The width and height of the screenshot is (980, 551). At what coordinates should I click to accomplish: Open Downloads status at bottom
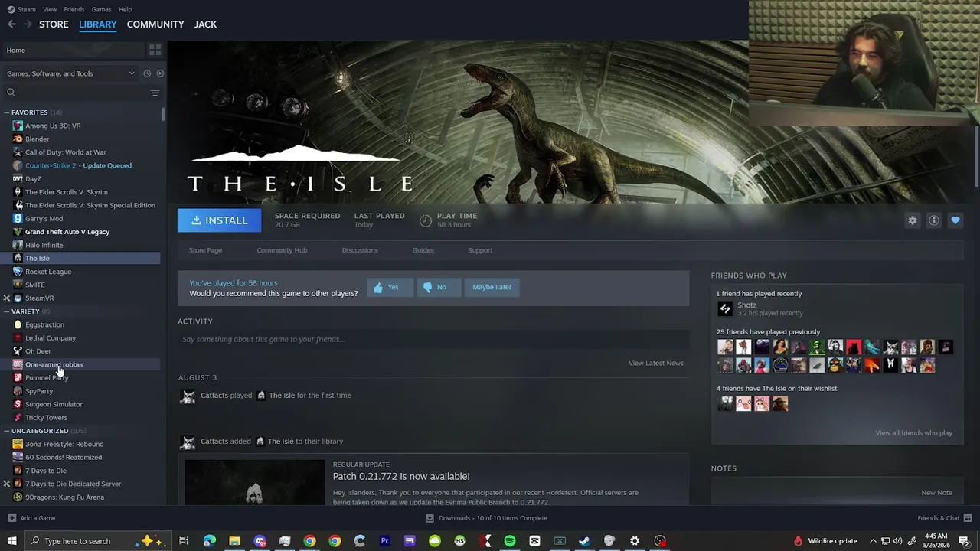pos(486,518)
